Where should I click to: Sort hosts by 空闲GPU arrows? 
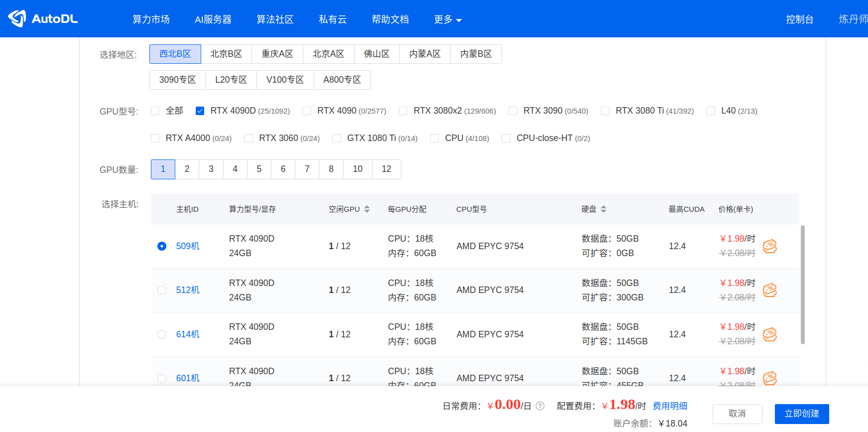pos(367,209)
